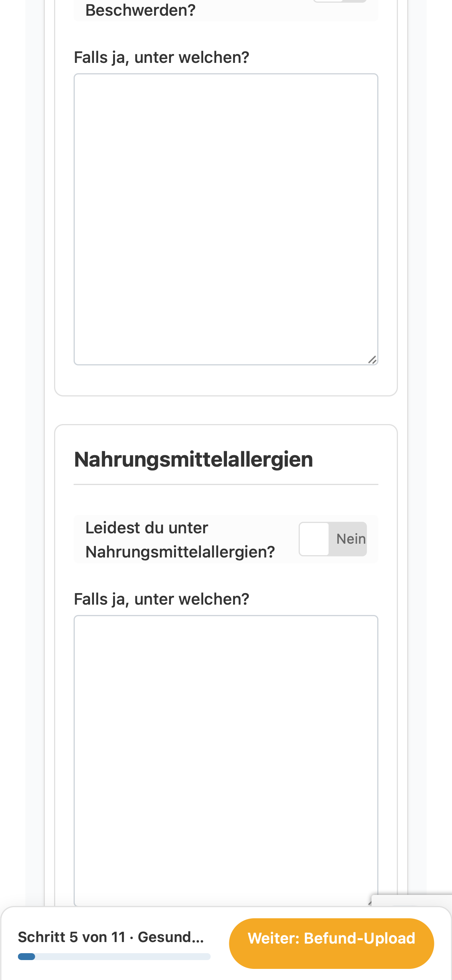Click the truncated Gesund... step name in the footer
The height and width of the screenshot is (980, 452).
[171, 937]
